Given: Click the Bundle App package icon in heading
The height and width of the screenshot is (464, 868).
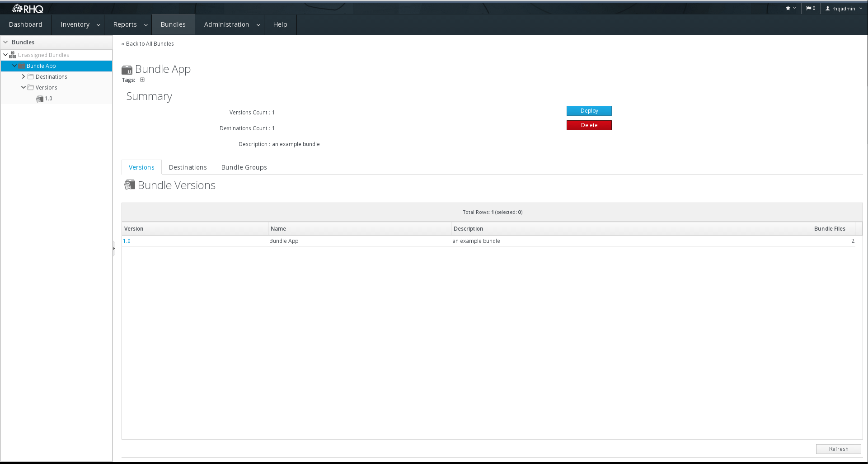Looking at the screenshot, I should coord(127,70).
